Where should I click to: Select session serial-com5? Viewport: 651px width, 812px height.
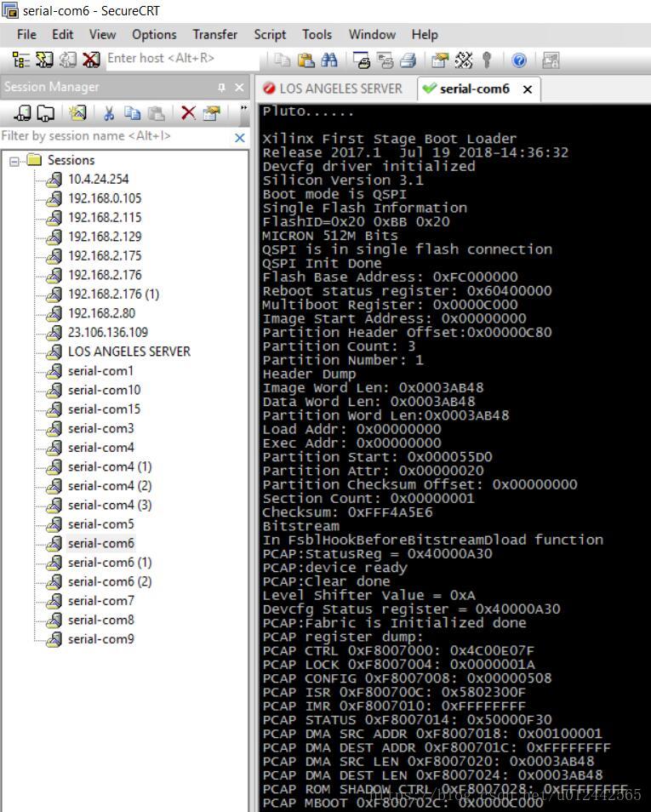point(100,524)
